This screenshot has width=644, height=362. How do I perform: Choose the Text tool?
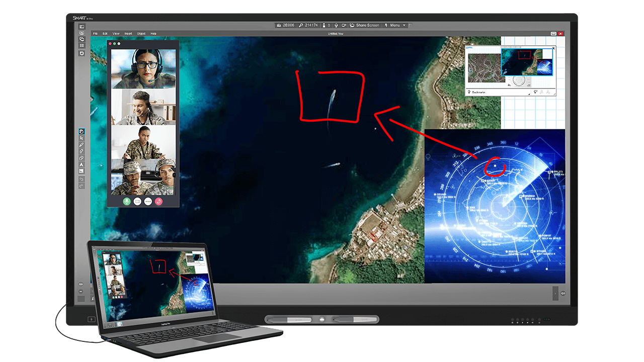point(81,164)
